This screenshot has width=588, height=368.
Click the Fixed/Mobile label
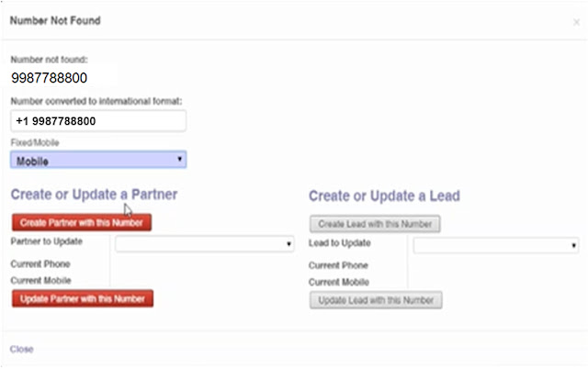click(x=36, y=143)
